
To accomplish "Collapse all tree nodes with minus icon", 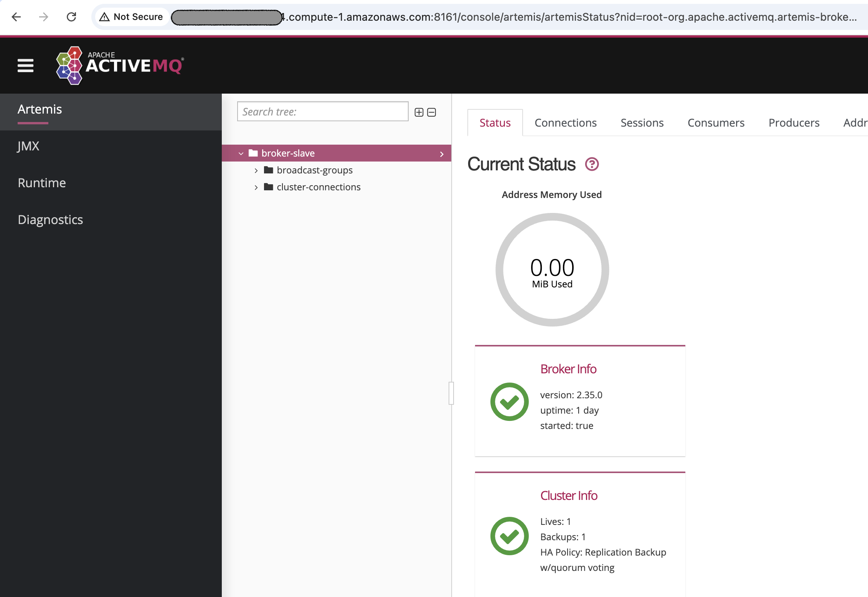I will tap(432, 112).
